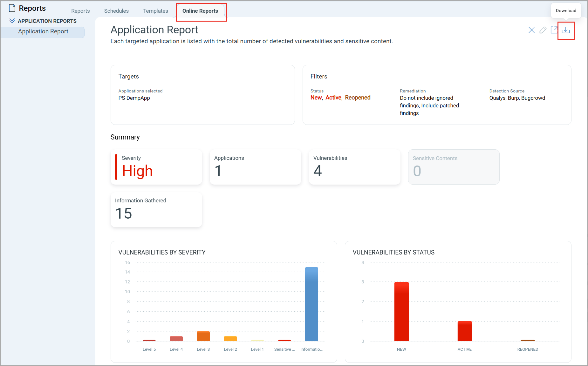Click the VULNERABILITIES BY SEVERITY chart title
This screenshot has height=366, width=588.
coord(162,252)
